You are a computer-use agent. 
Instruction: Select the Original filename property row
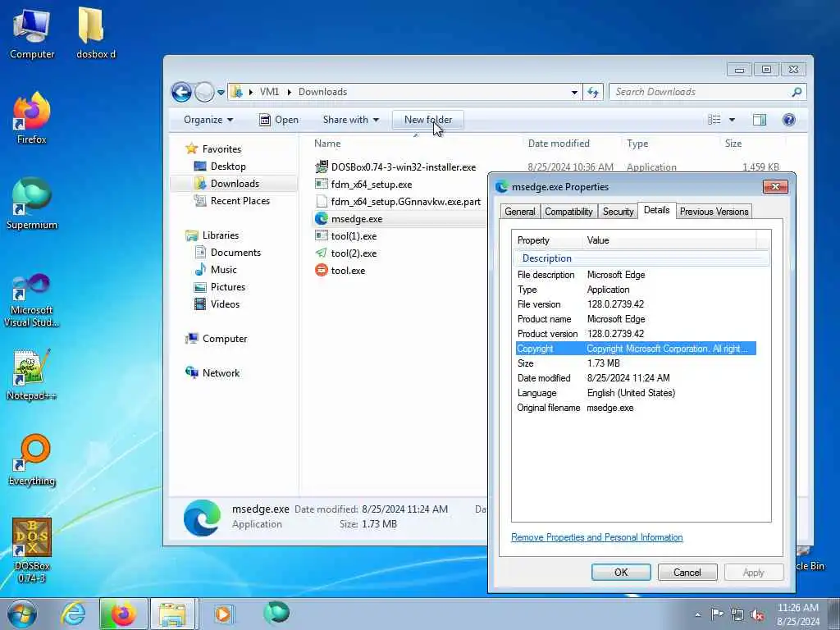[636, 408]
